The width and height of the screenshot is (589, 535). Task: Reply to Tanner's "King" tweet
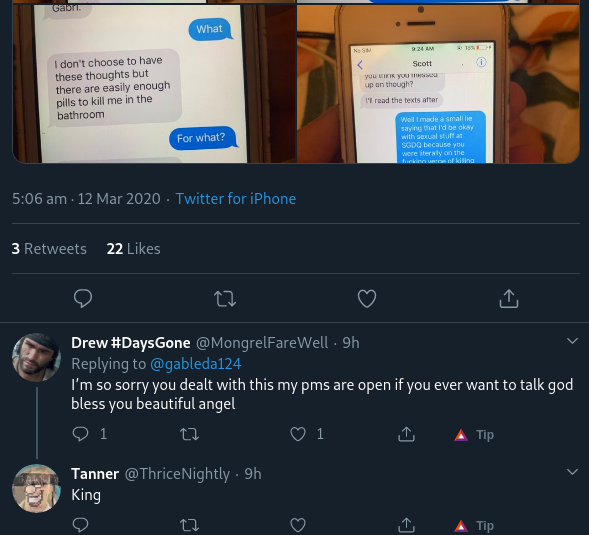click(x=80, y=525)
